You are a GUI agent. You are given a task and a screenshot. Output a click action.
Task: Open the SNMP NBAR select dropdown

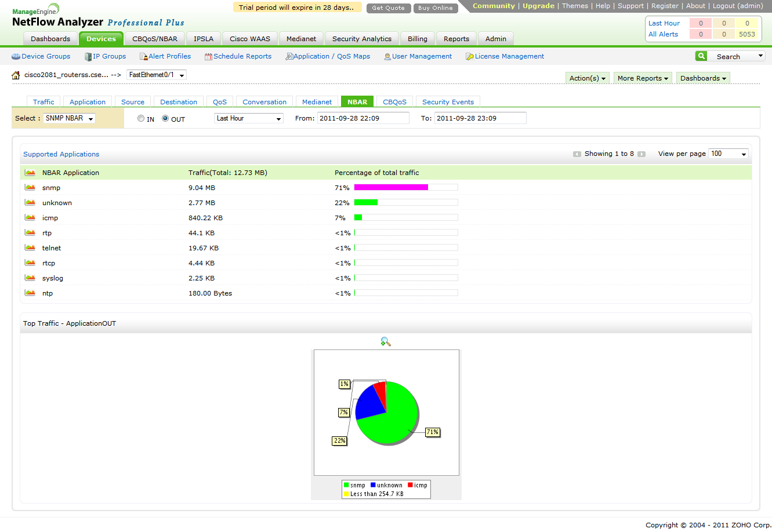pos(70,118)
